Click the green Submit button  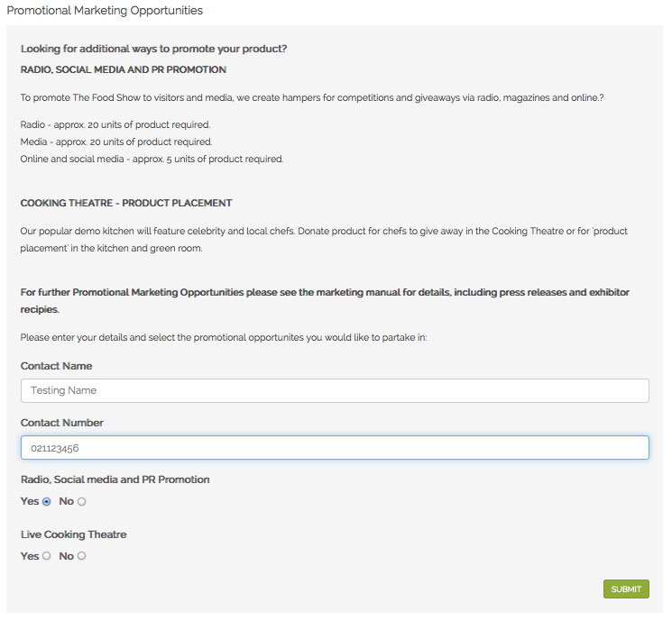(626, 589)
